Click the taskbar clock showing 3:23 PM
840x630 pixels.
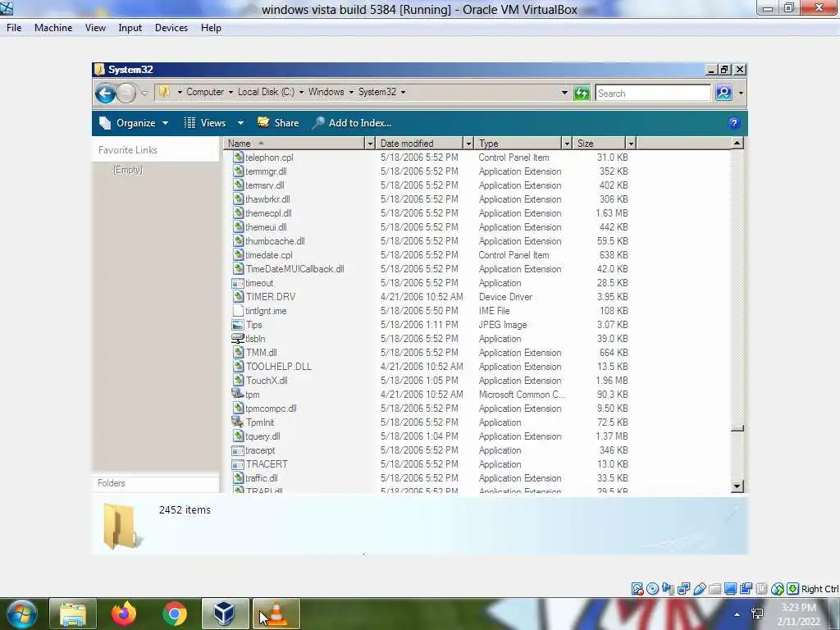[798, 614]
